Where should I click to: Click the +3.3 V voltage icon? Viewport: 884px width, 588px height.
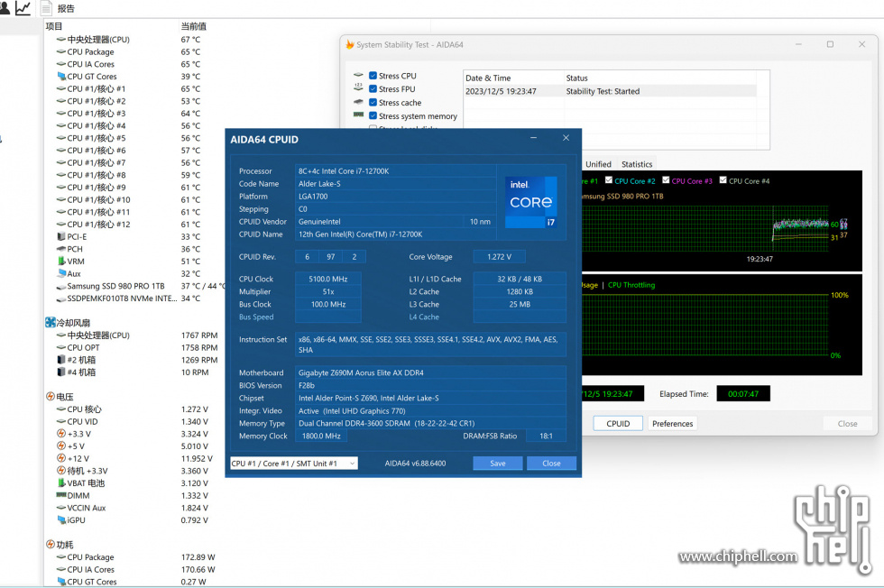[61, 434]
